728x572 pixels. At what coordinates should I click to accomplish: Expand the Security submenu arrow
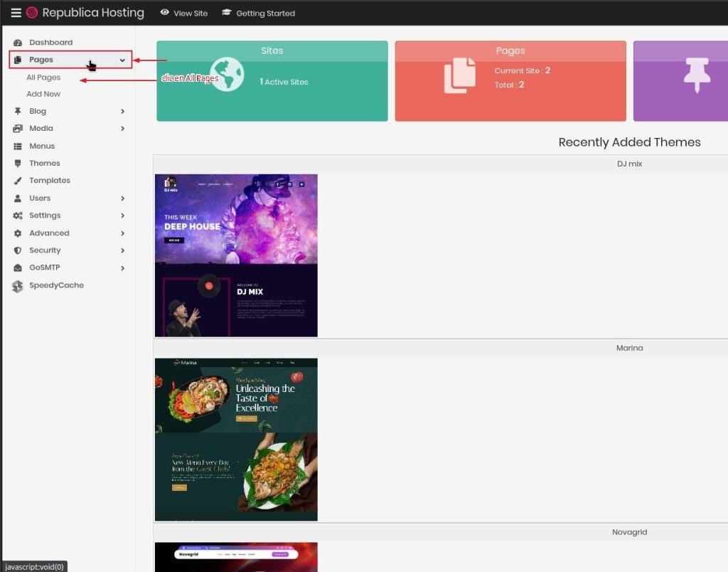[122, 250]
